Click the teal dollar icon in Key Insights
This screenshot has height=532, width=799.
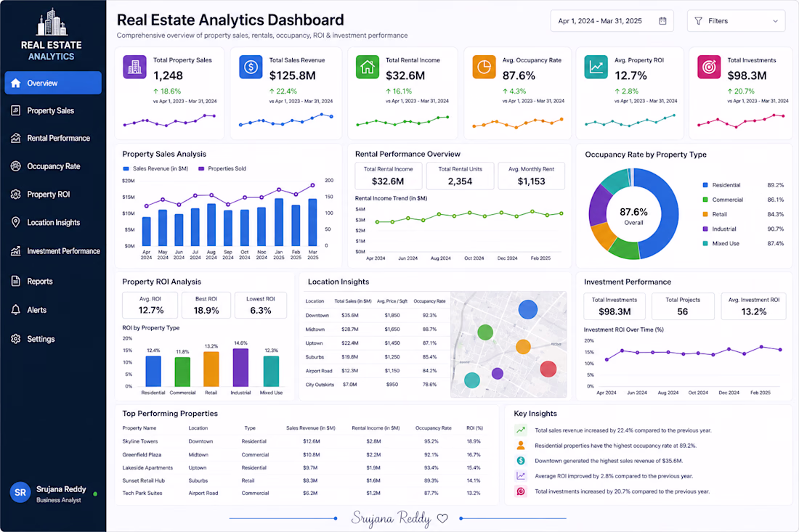(x=521, y=461)
